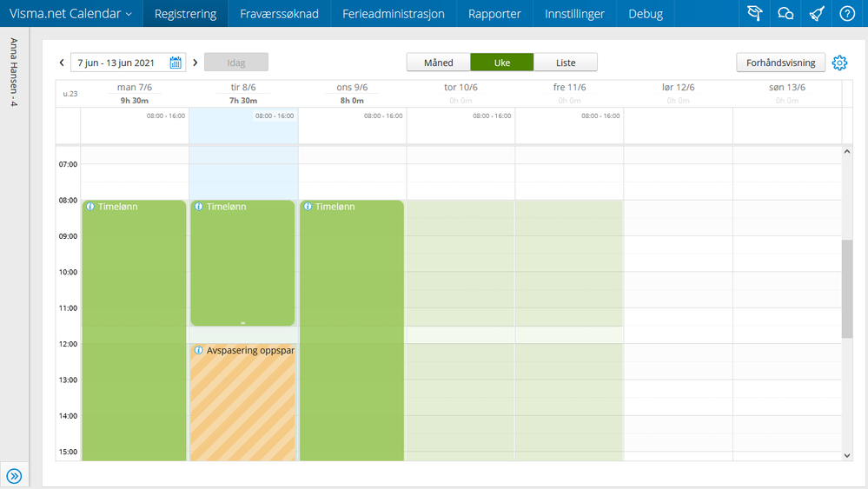Screen dimensions: 868x489
Task: Open Visma.net Calendar app dropdown
Action: coord(70,14)
